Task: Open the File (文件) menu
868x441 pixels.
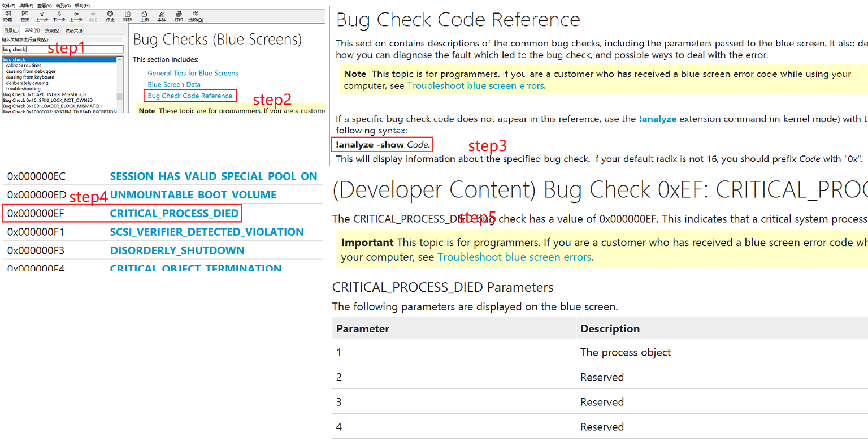Action: (x=8, y=5)
